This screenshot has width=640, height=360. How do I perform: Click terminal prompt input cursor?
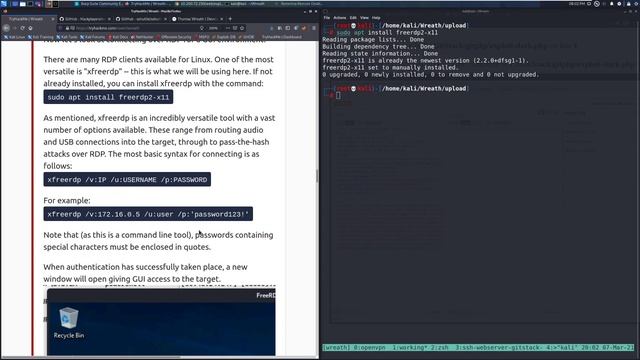click(x=338, y=96)
